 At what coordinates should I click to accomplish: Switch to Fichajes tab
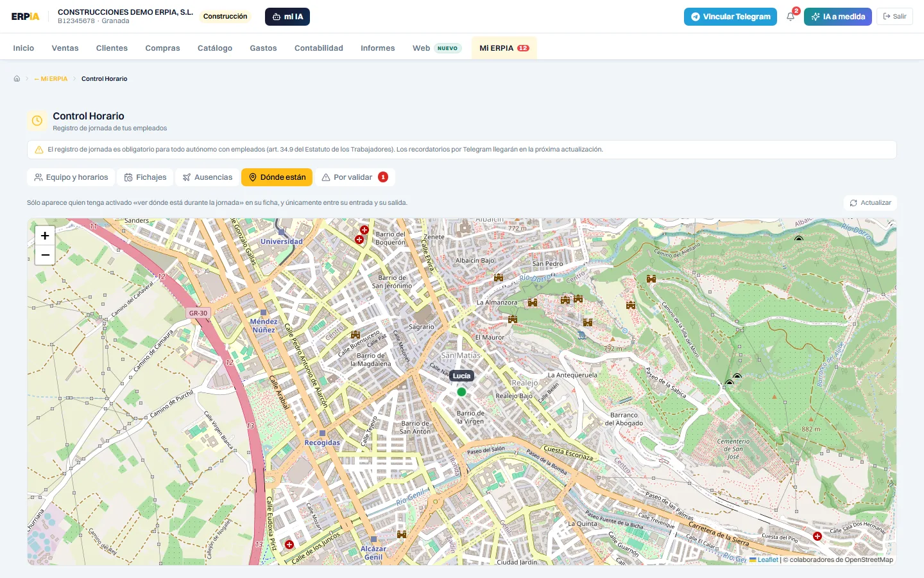[145, 177]
